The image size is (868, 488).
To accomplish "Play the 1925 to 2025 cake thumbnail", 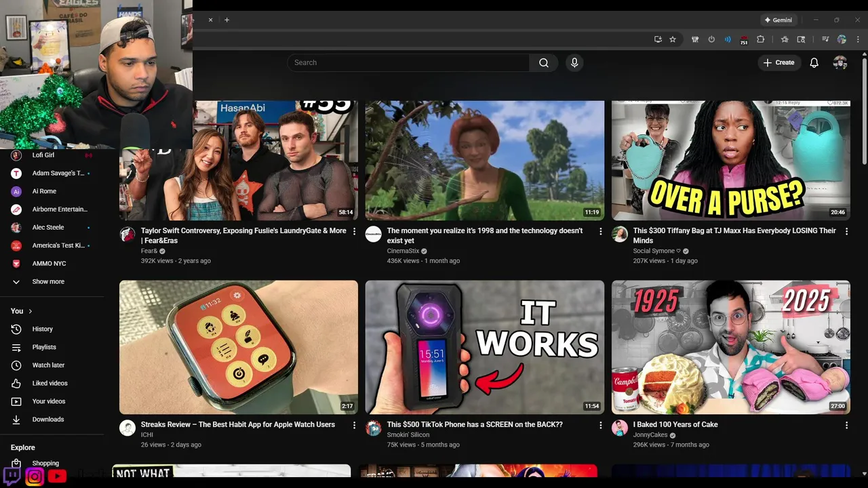I will point(731,347).
